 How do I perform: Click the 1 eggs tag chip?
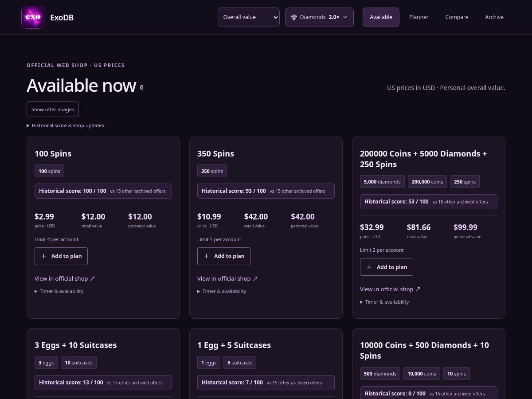[x=209, y=363]
